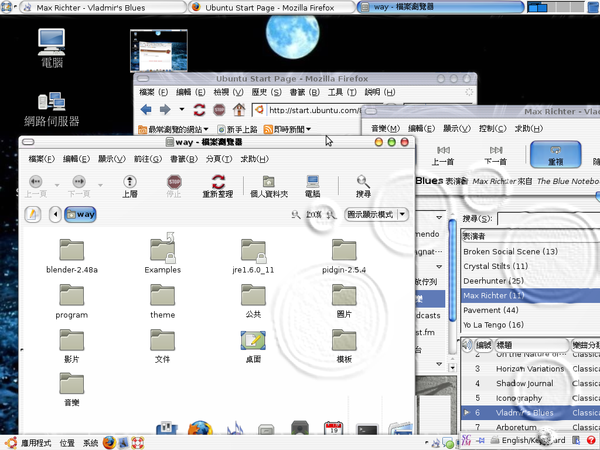Click the music player sidebar scrollbar

pyautogui.click(x=452, y=270)
